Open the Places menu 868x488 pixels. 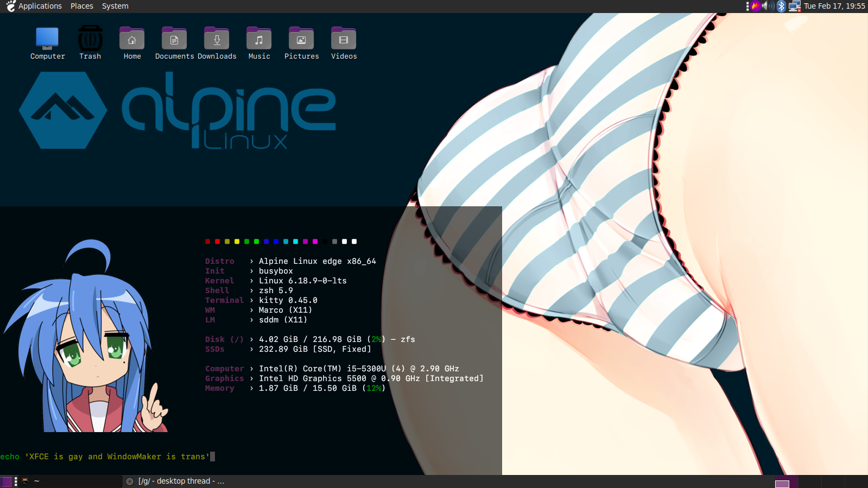click(82, 6)
